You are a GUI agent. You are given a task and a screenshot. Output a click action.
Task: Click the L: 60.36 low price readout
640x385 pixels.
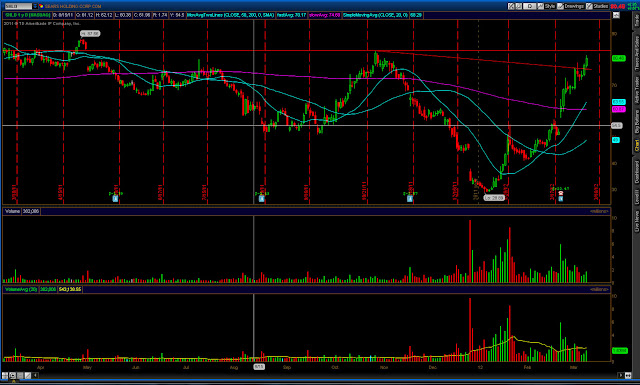point(123,15)
